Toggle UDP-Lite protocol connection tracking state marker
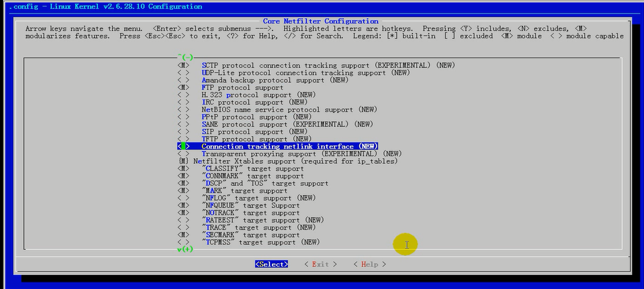The image size is (644, 289). tap(183, 73)
